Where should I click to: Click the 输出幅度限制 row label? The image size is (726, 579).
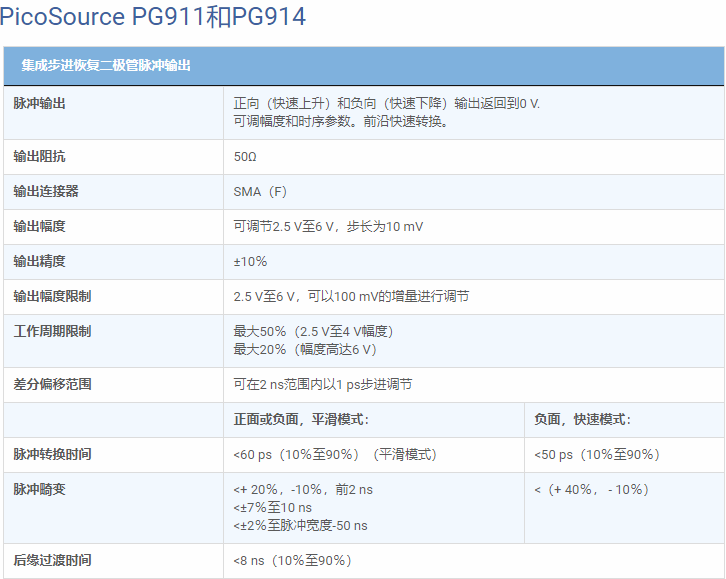[x=52, y=297]
